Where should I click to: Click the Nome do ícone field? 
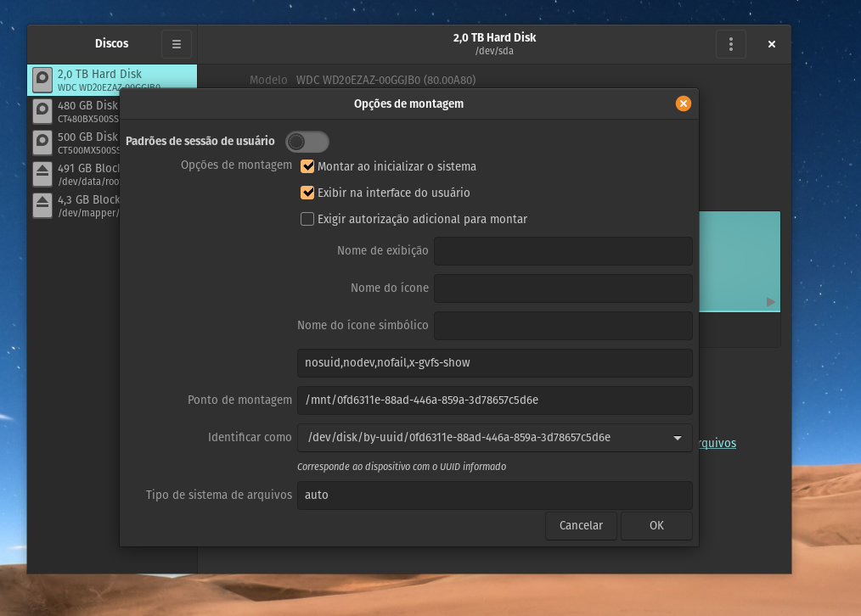point(563,288)
